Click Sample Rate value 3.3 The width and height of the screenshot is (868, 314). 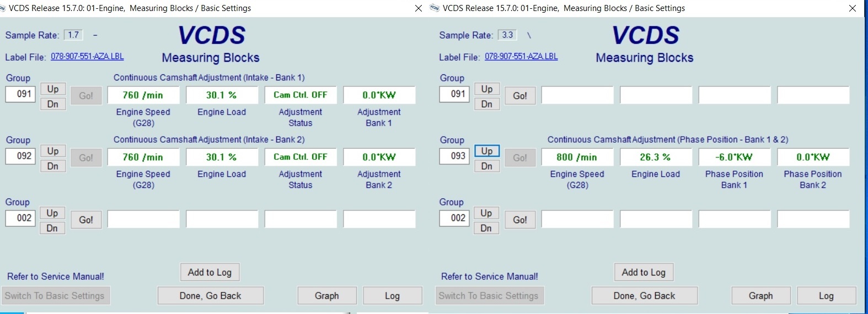pyautogui.click(x=507, y=35)
